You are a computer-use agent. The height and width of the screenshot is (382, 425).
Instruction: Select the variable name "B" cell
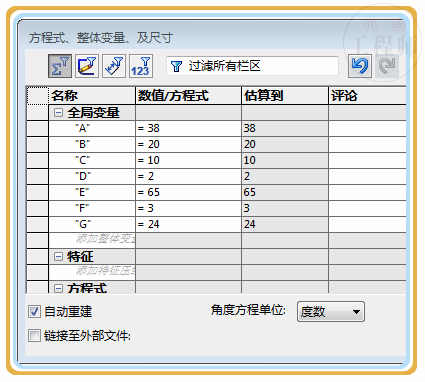click(92, 144)
